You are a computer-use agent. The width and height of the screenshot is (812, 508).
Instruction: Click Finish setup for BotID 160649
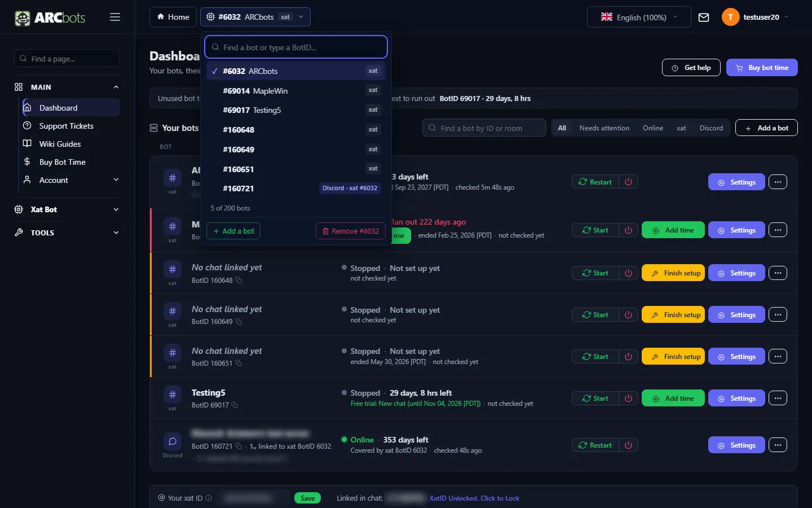coord(673,315)
